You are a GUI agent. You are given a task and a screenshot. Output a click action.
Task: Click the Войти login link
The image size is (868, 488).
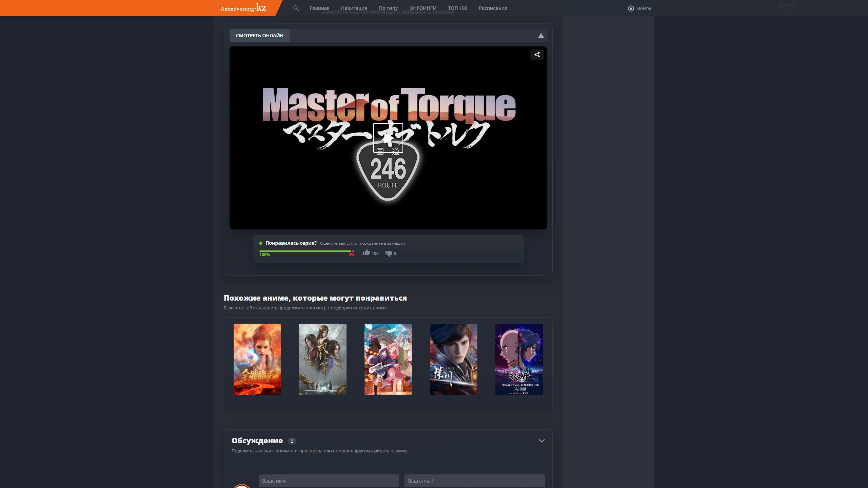tap(644, 8)
